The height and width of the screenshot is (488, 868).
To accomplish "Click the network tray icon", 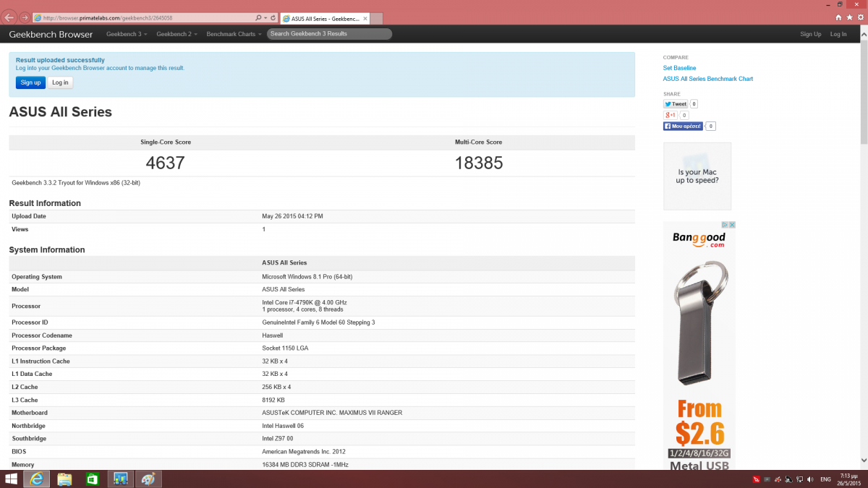I will pyautogui.click(x=799, y=479).
